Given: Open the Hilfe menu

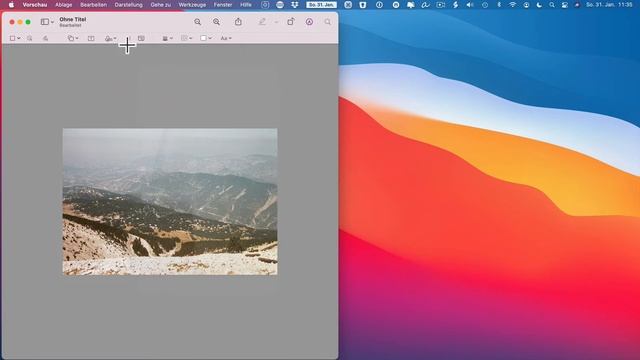Looking at the screenshot, I should (x=246, y=5).
